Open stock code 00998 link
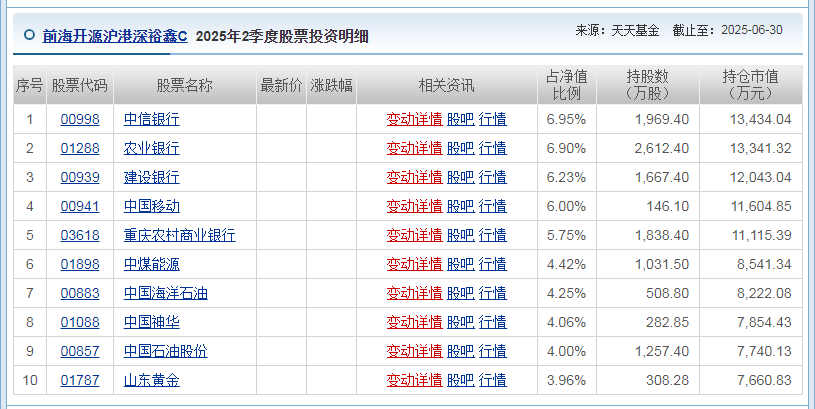The width and height of the screenshot is (815, 409). [x=80, y=120]
